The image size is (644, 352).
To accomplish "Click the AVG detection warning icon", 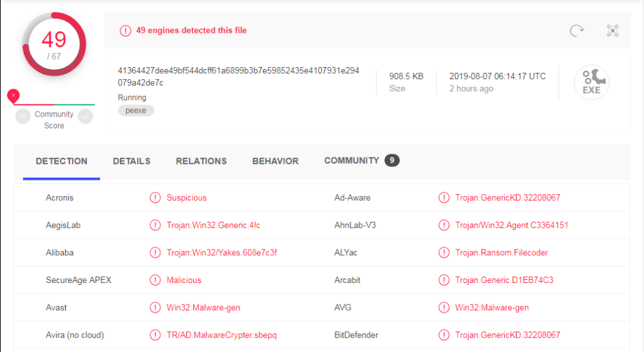I will click(444, 308).
